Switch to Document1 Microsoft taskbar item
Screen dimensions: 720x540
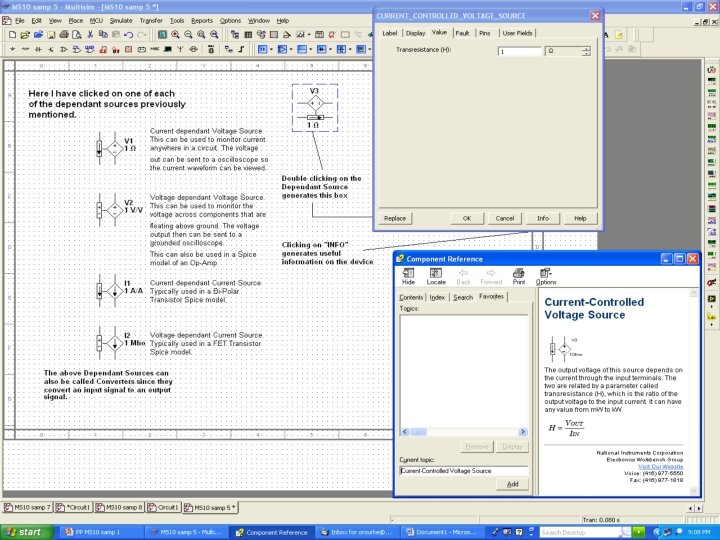coord(443,532)
